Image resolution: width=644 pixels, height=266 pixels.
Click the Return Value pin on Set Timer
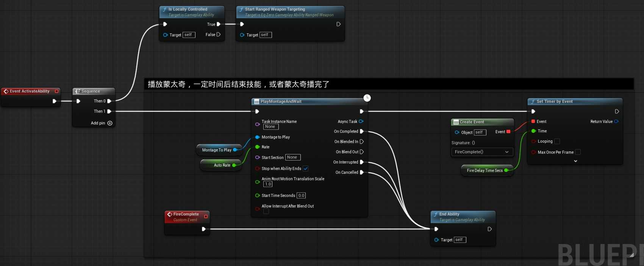616,121
